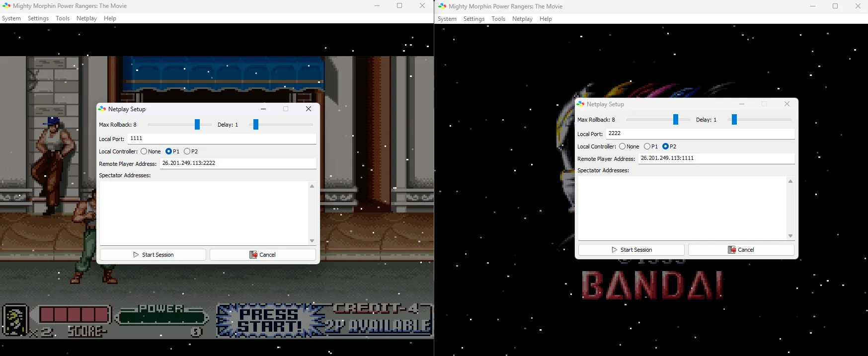The width and height of the screenshot is (868, 356).
Task: Click Spectator Addresses text area in right dialog
Action: [x=682, y=208]
